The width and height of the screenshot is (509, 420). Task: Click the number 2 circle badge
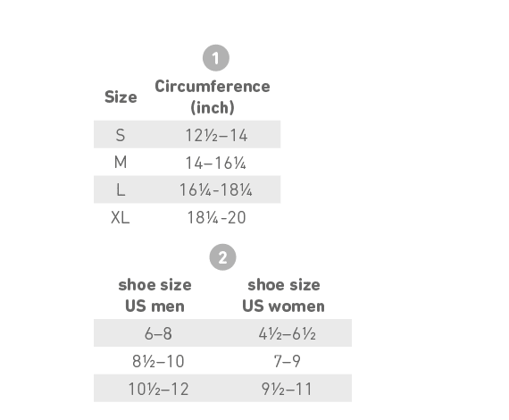222,257
